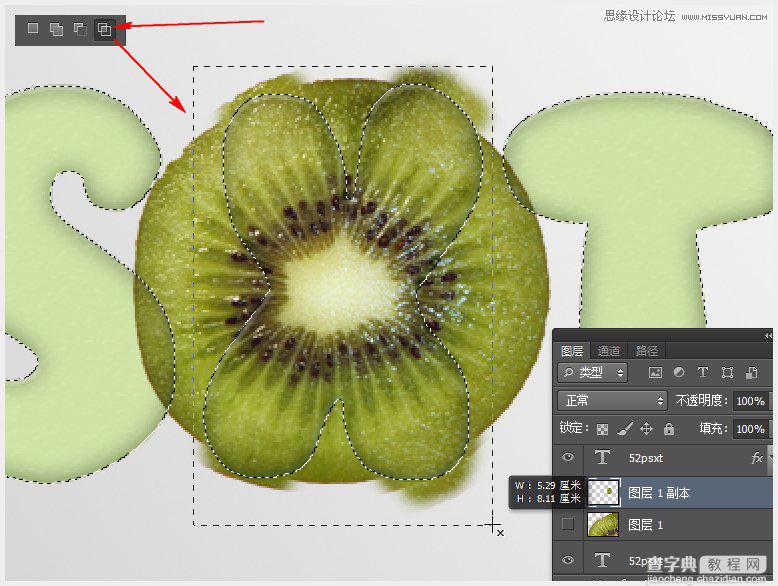Click the T icon of top 52psxt layer
Screen dimensions: 778x586
(x=602, y=457)
